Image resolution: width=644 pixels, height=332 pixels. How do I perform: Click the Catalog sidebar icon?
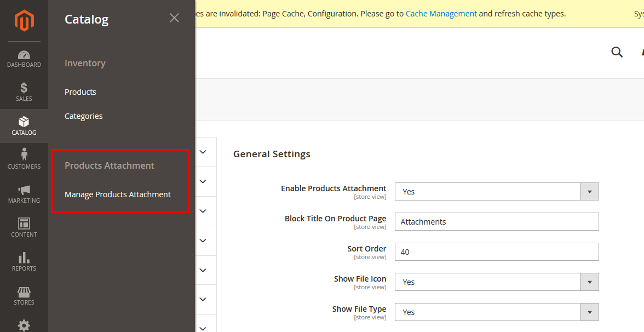tap(24, 126)
